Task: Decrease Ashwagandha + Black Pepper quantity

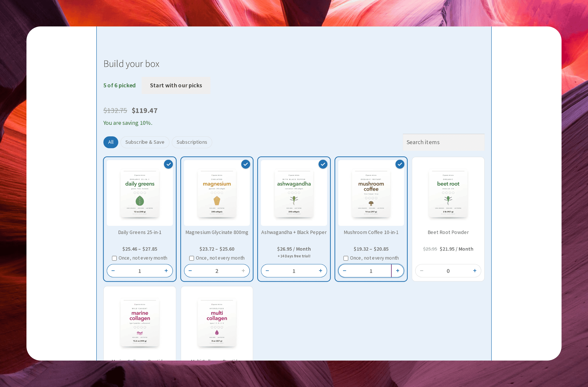Action: point(267,271)
